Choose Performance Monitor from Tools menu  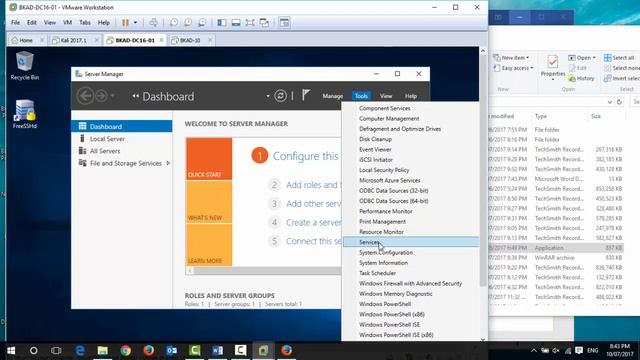411,211
